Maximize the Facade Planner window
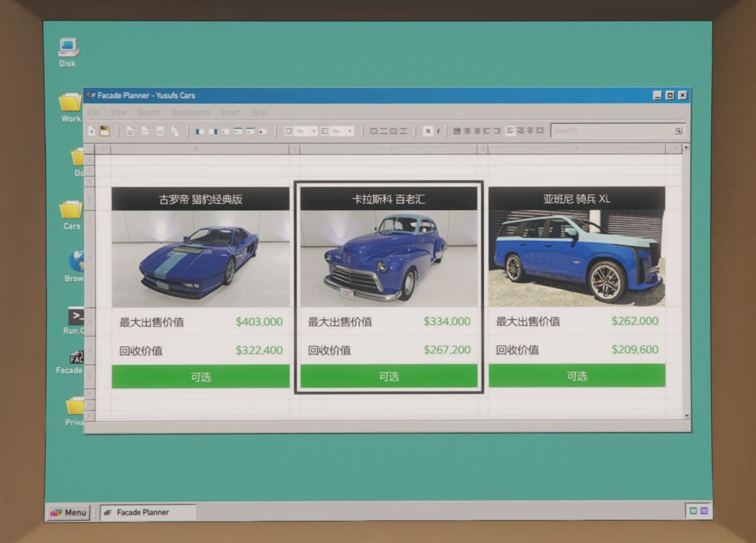The height and width of the screenshot is (543, 756). coord(670,95)
